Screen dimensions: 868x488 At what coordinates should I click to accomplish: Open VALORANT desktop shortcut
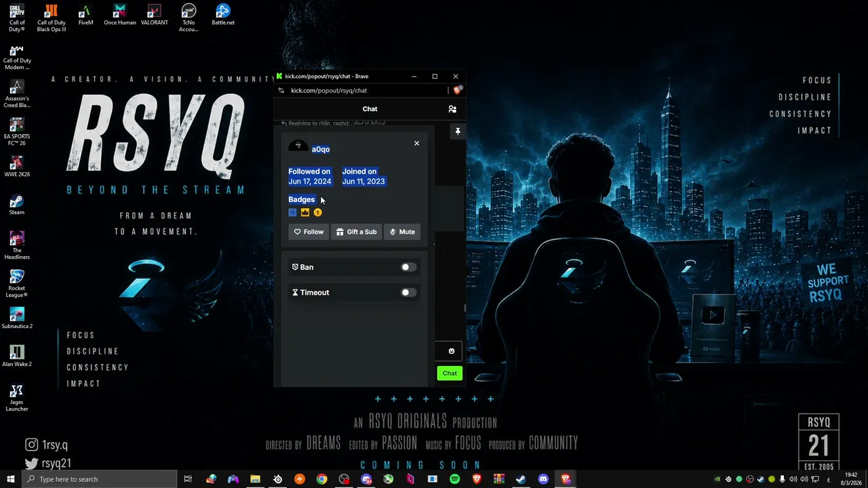click(x=155, y=15)
